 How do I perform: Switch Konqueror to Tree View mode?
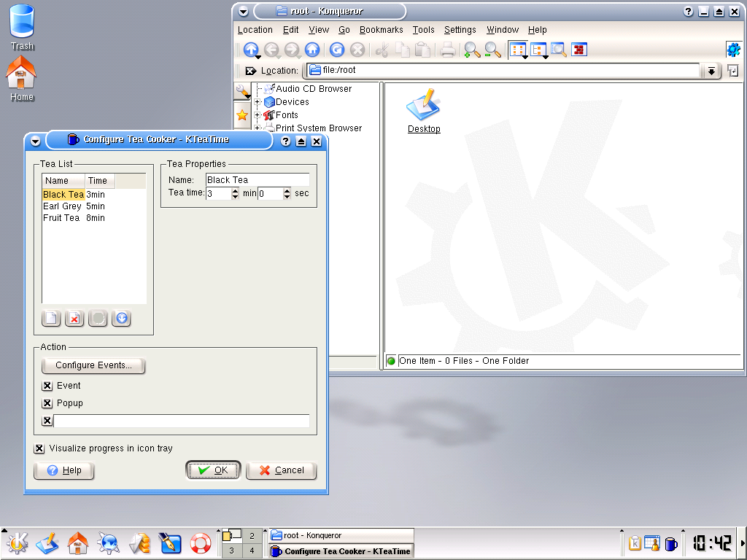(539, 50)
